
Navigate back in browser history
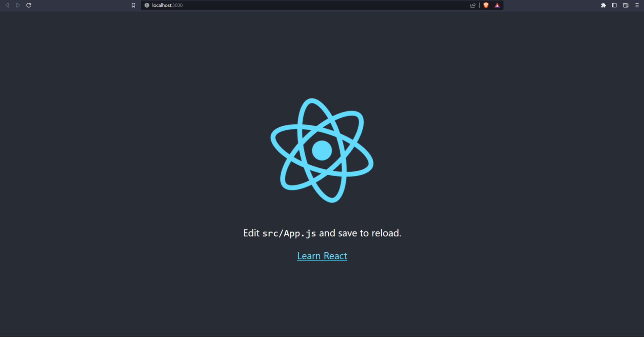click(7, 5)
